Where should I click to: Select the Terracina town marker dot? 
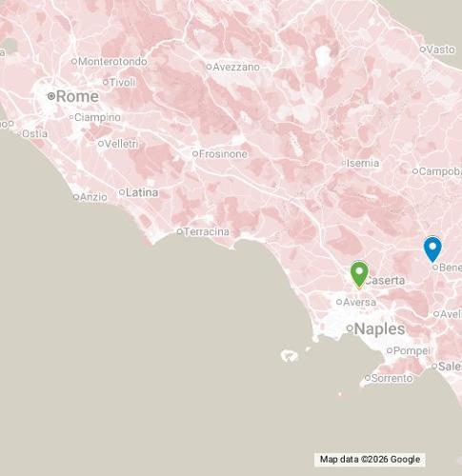[179, 231]
